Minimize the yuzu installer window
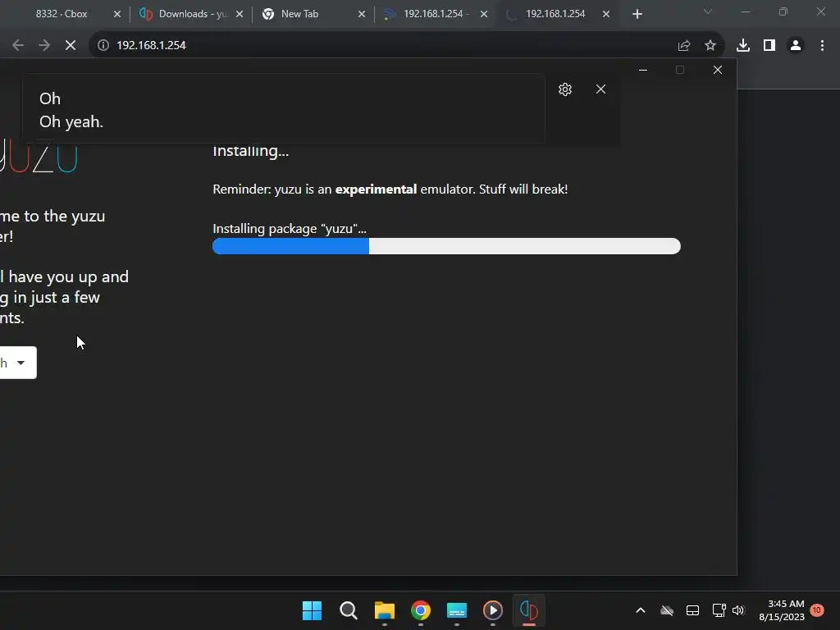Viewport: 840px width, 630px height. pyautogui.click(x=643, y=70)
